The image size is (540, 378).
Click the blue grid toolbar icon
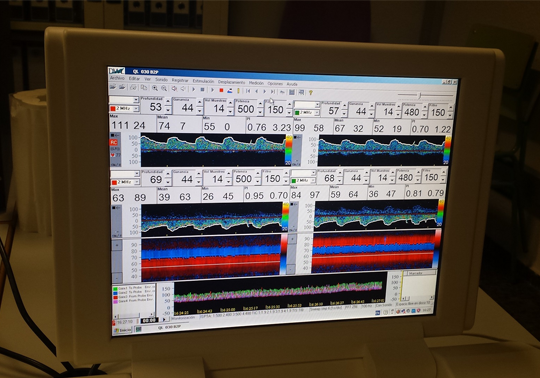pos(292,92)
